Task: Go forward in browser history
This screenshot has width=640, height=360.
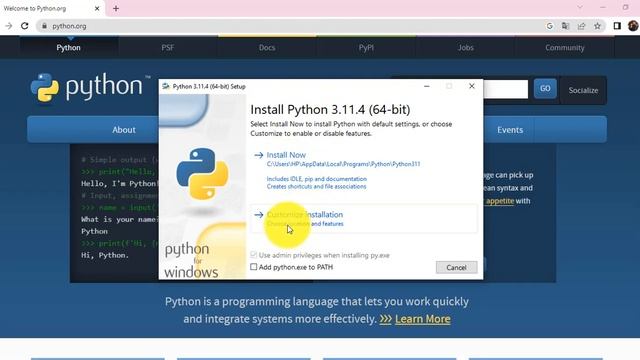Action: pos(9,26)
